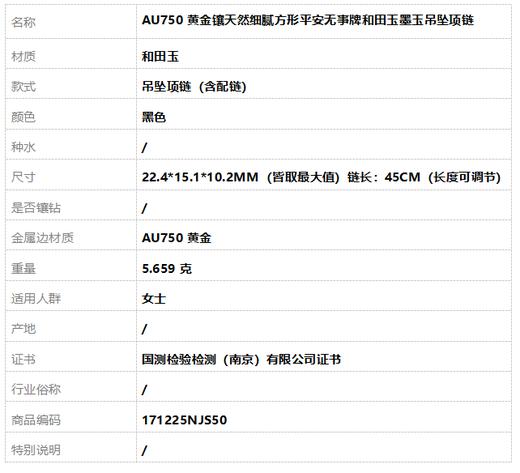
Task: Select the 国测检验检测（南京）有限公司证书 value
Action: [241, 359]
